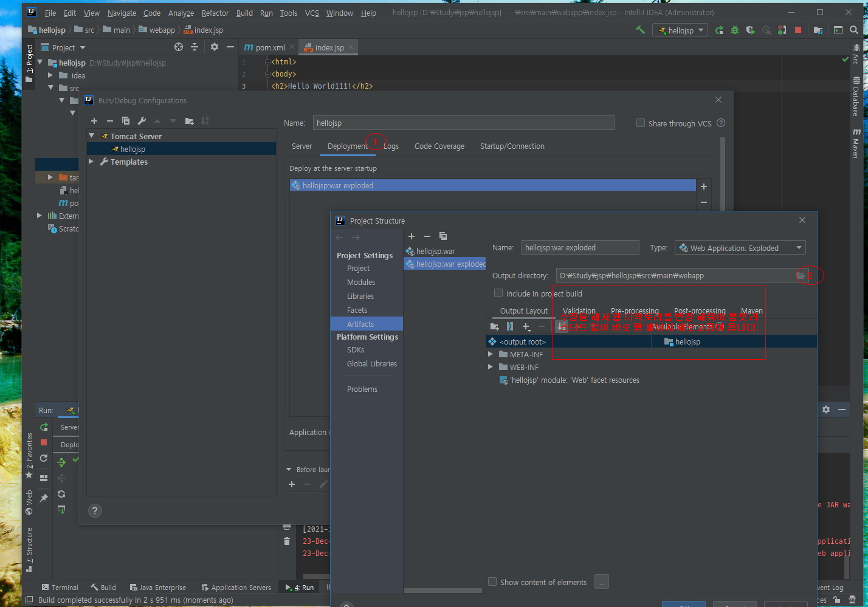Add deployment artifact with plus button
The height and width of the screenshot is (607, 868).
[704, 187]
